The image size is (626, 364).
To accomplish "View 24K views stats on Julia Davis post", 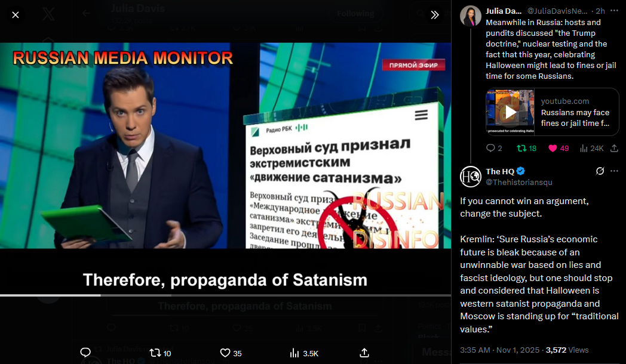I will coord(592,149).
